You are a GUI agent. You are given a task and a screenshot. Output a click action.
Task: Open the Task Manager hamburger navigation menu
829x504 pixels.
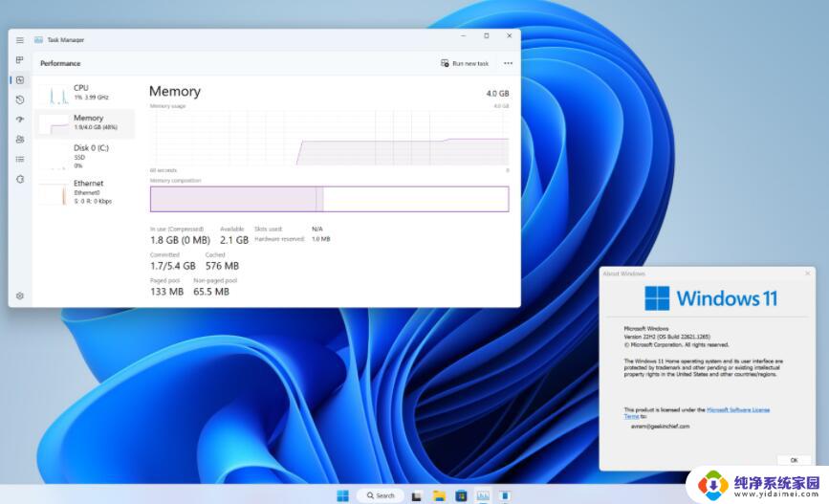pos(19,40)
